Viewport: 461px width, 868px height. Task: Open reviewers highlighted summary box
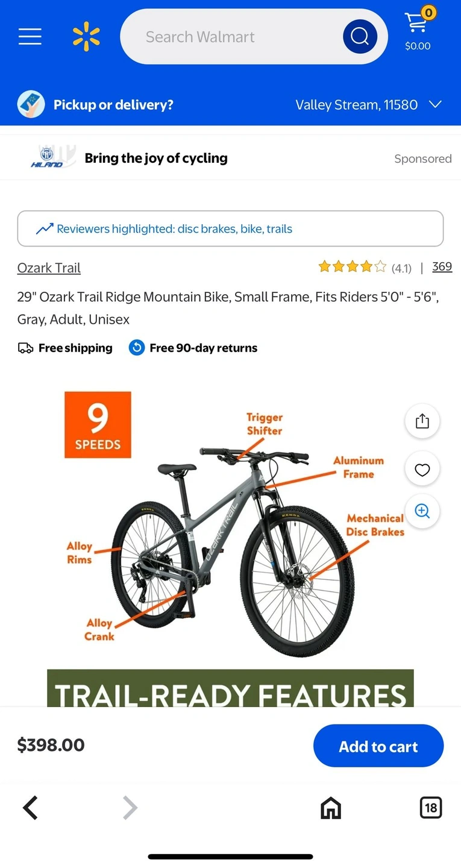[x=230, y=228]
